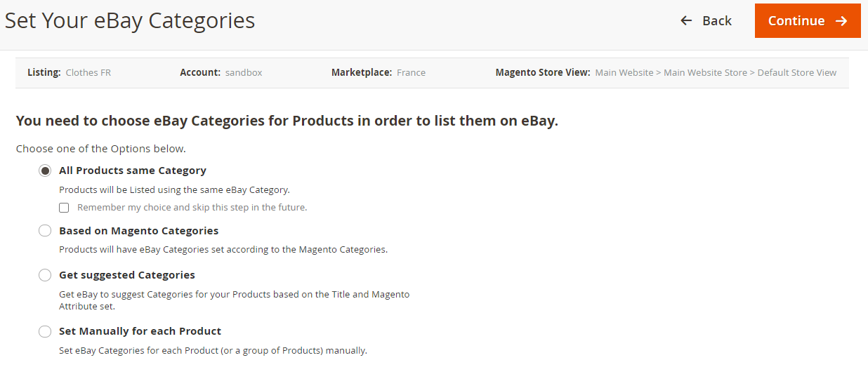This screenshot has width=868, height=367.
Task: Click the right arrow icon in Continue
Action: tap(841, 21)
